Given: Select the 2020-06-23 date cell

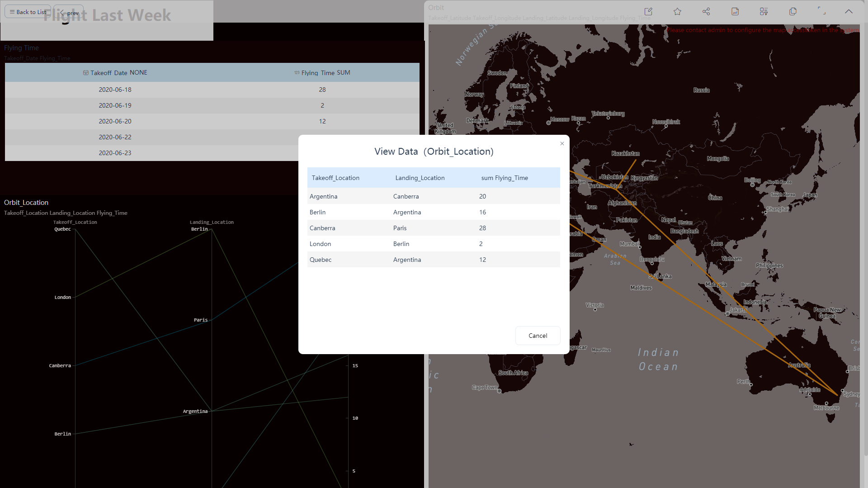Looking at the screenshot, I should point(115,153).
